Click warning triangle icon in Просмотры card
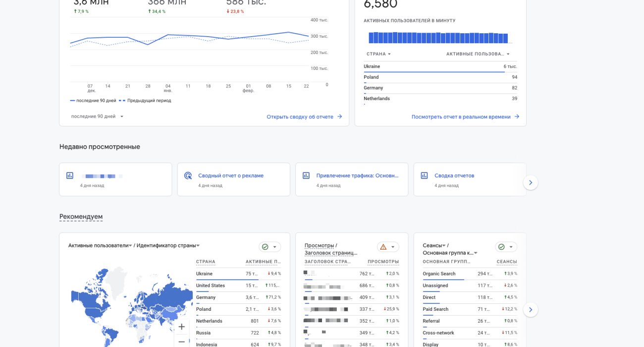 point(383,247)
